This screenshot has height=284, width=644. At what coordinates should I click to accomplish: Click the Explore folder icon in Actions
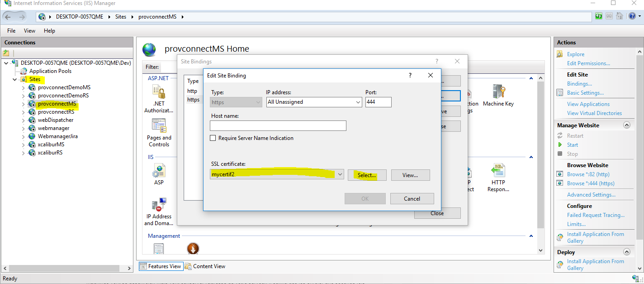(559, 54)
